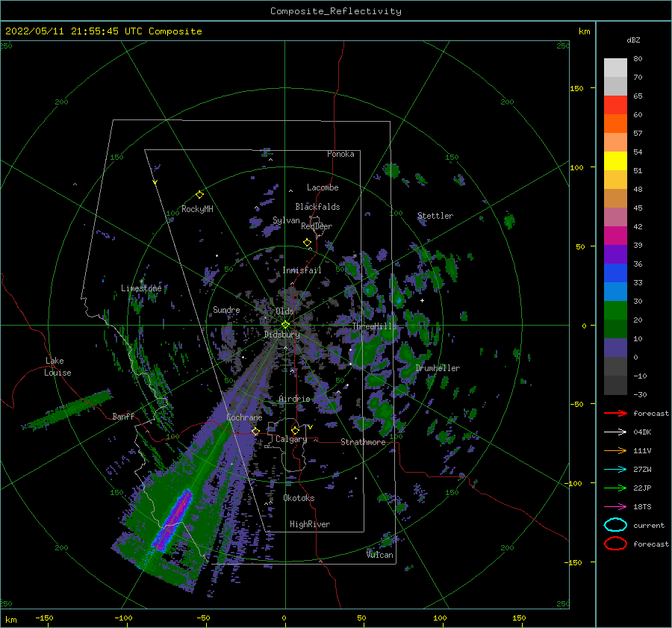Click the Stettler town label

pos(435,216)
